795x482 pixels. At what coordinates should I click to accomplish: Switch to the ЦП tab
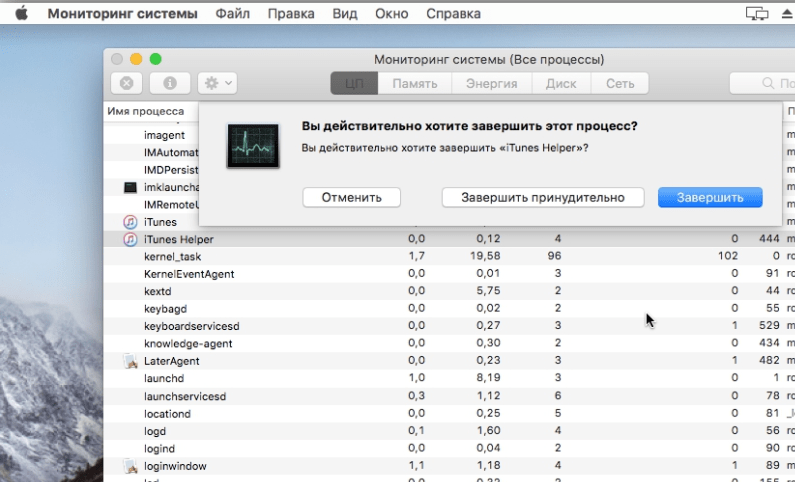tap(354, 83)
